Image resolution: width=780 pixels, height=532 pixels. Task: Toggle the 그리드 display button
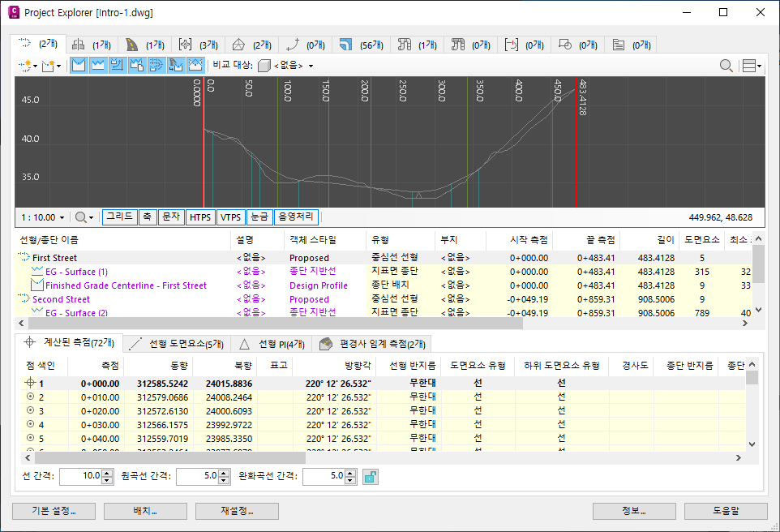[119, 217]
